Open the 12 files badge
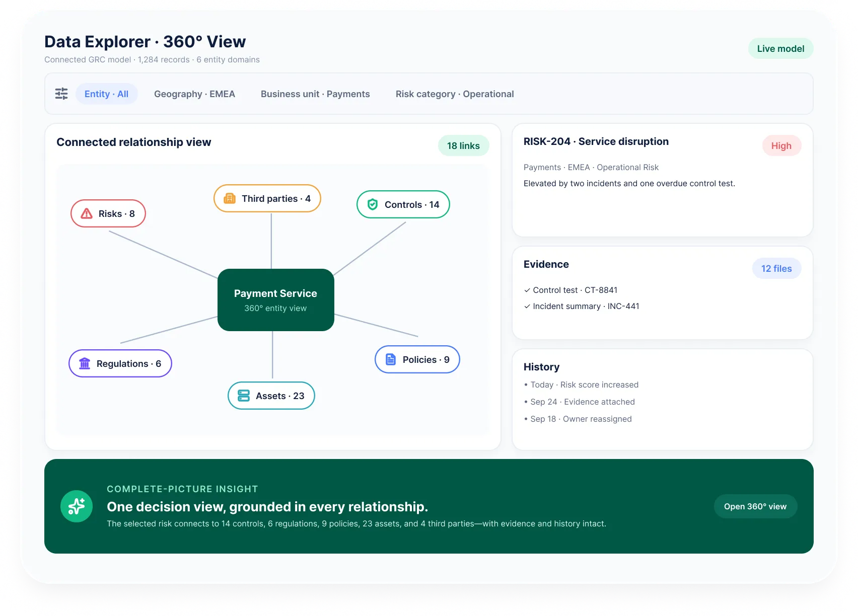Image resolution: width=858 pixels, height=616 pixels. pyautogui.click(x=776, y=268)
